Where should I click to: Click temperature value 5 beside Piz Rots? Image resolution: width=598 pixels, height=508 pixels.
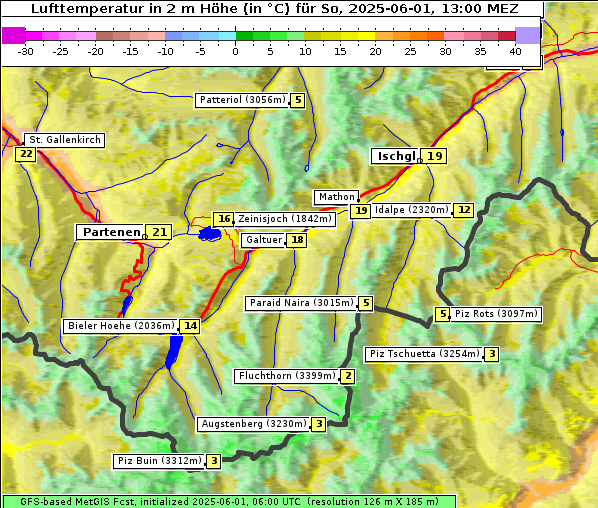[x=442, y=314]
